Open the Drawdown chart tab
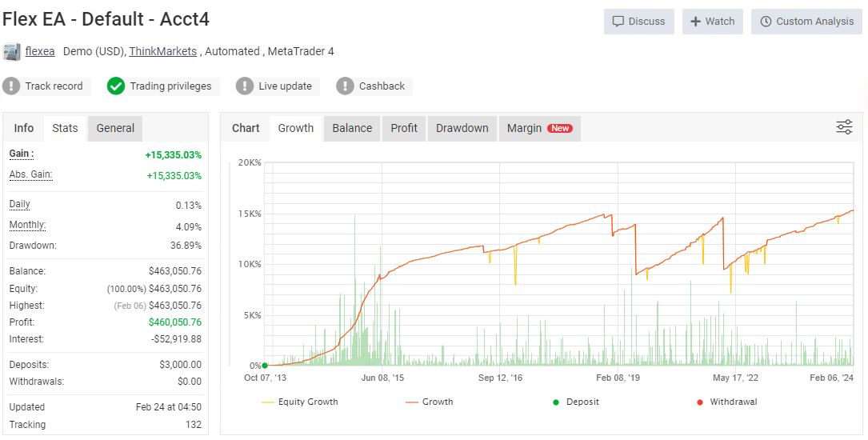Viewport: 868px width, 440px height. point(462,128)
